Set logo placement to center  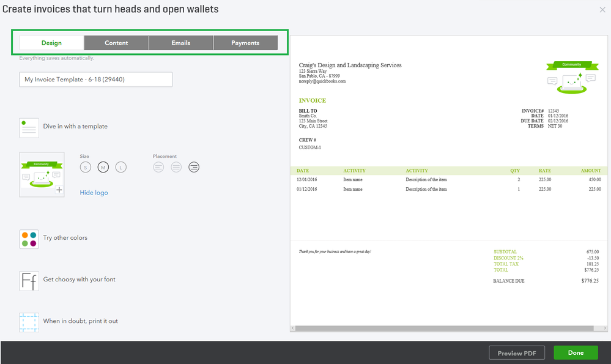[x=176, y=167]
